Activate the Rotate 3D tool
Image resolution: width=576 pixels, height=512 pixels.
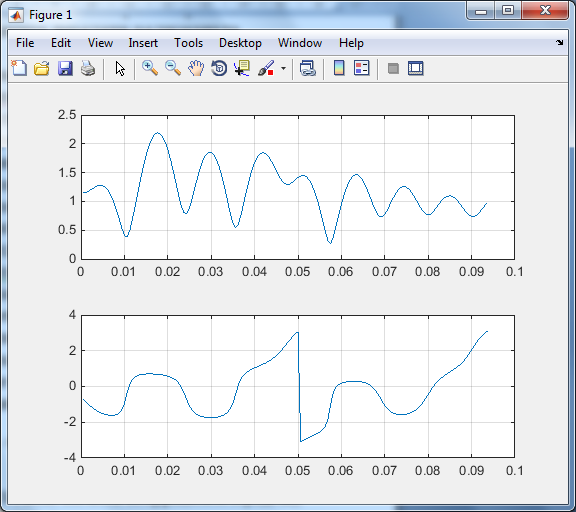(219, 68)
